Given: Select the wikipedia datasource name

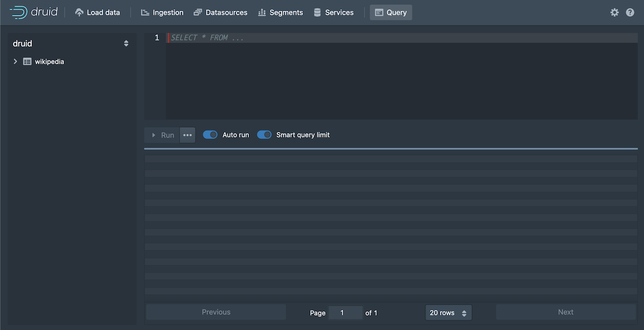Looking at the screenshot, I should click(x=49, y=61).
